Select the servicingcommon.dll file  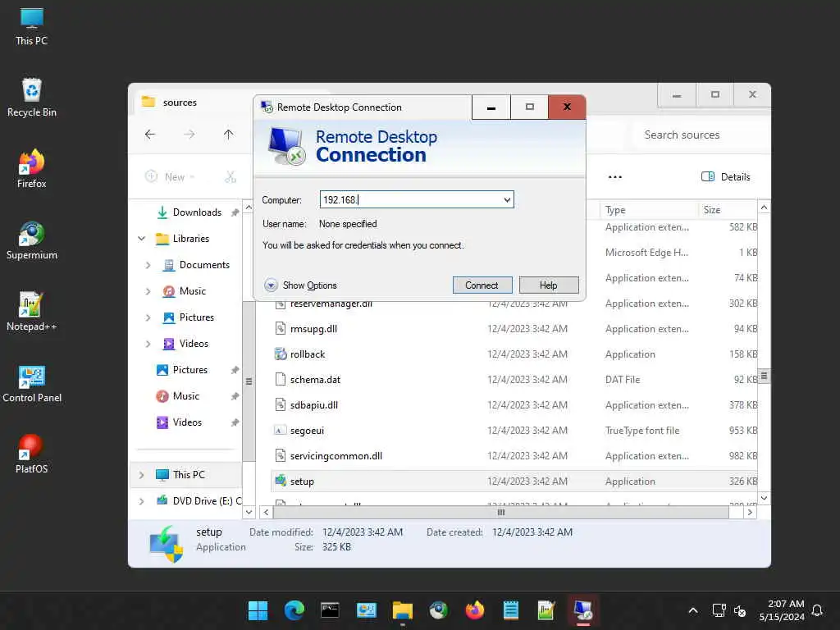[x=514, y=456]
